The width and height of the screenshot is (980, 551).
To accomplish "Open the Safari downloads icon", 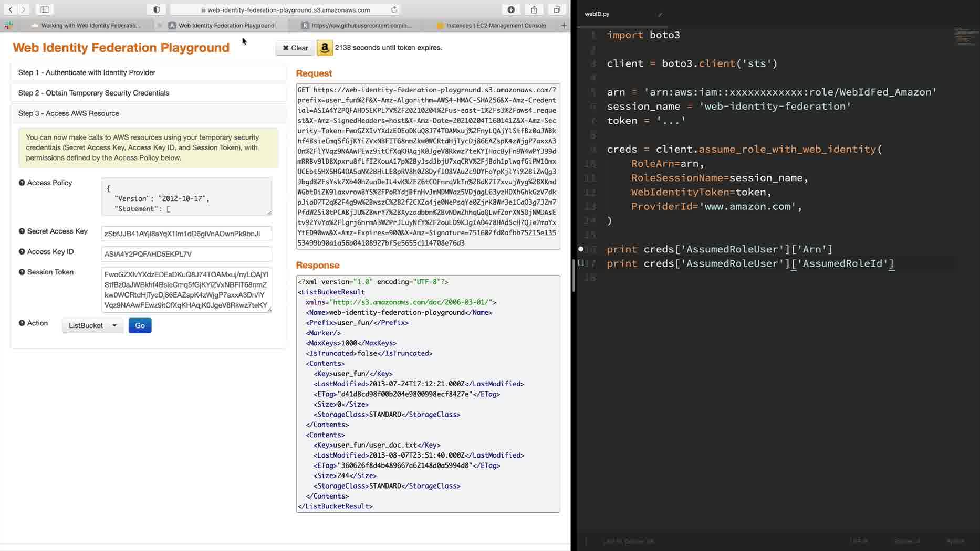I will point(511,9).
